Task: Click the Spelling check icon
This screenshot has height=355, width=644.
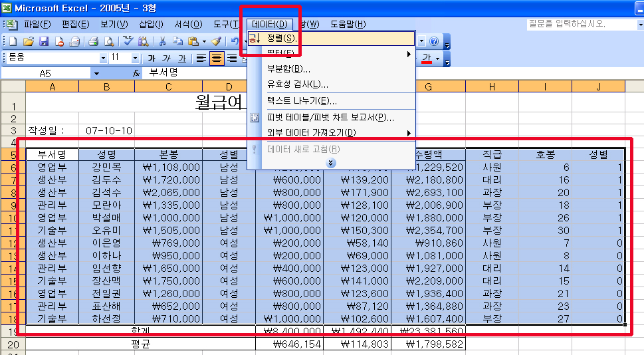Action: [x=128, y=41]
